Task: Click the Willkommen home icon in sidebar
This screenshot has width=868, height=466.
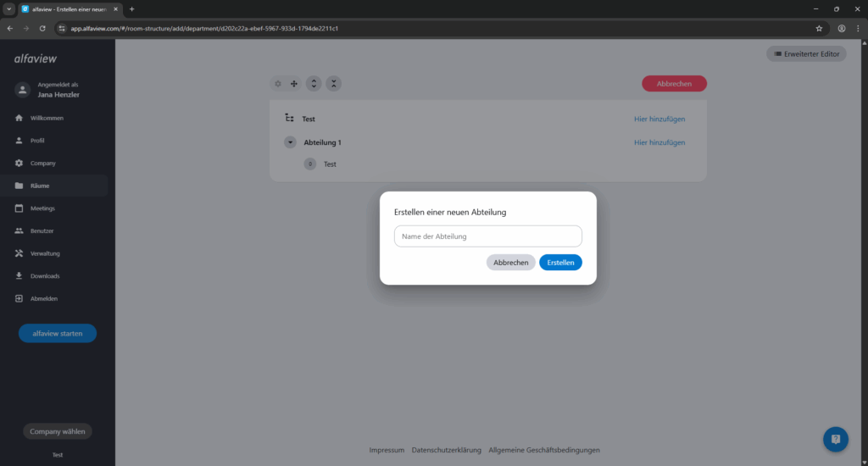Action: 19,118
